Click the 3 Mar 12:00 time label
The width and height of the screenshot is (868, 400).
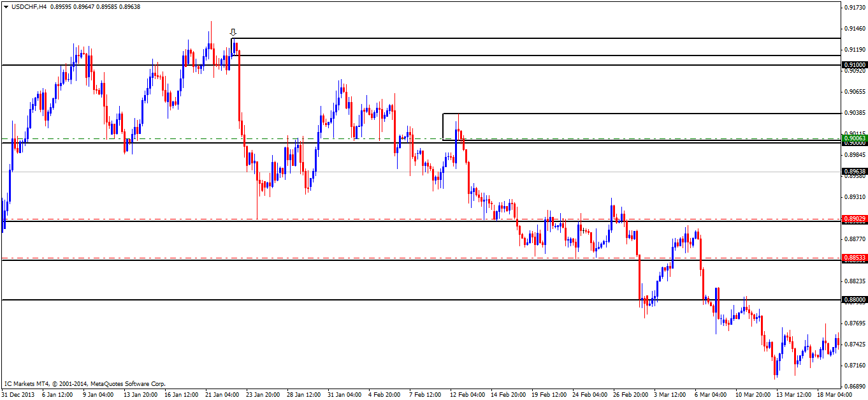[670, 394]
